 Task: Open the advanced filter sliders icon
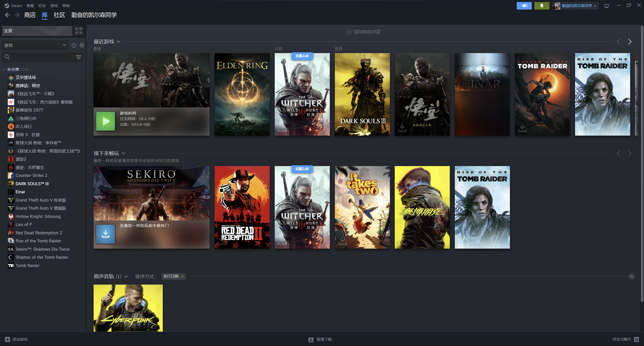(78, 57)
